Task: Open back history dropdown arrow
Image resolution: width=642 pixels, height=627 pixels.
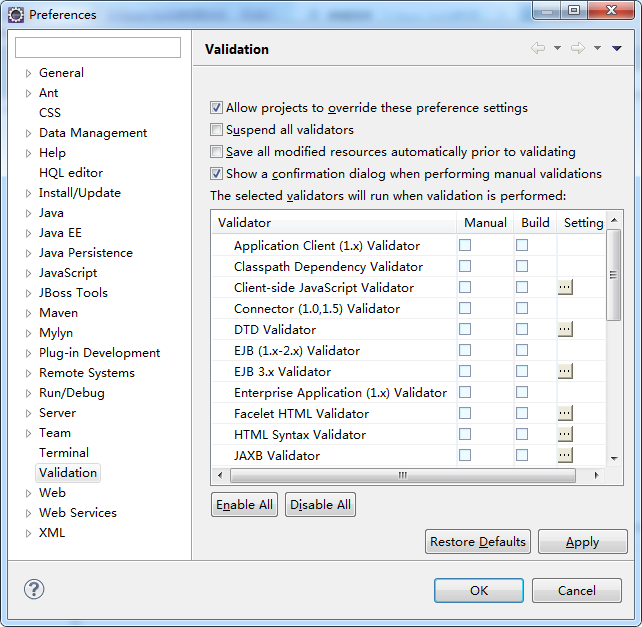Action: click(557, 48)
